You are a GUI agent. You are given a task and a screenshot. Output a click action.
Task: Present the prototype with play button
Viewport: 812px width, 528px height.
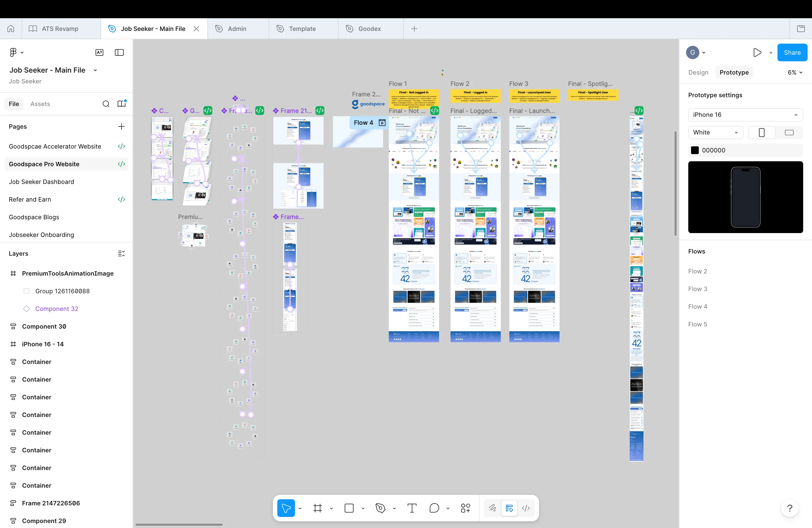[x=757, y=52]
